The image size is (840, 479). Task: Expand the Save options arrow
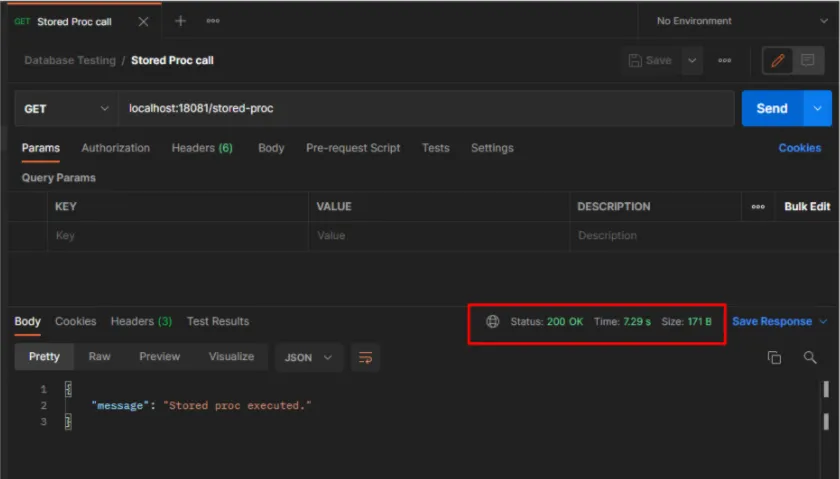pyautogui.click(x=692, y=61)
